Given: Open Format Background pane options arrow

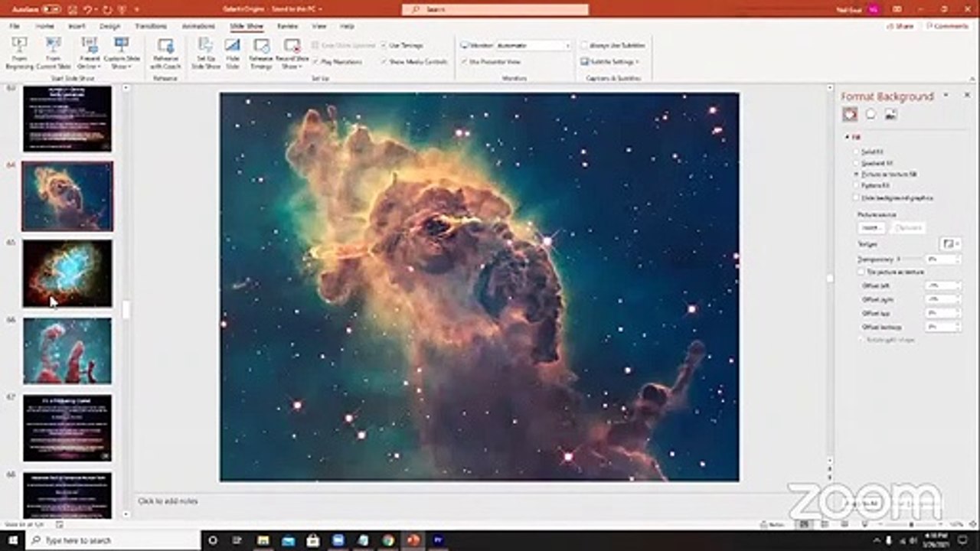Looking at the screenshot, I should tap(946, 95).
